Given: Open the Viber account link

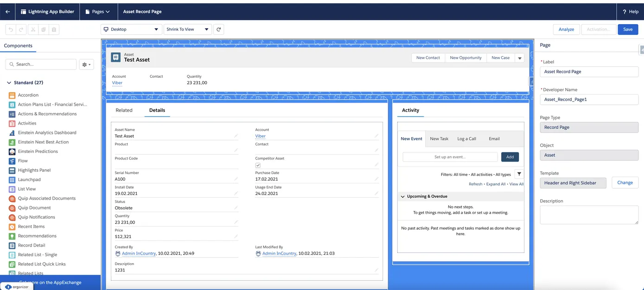Looking at the screenshot, I should (x=117, y=83).
